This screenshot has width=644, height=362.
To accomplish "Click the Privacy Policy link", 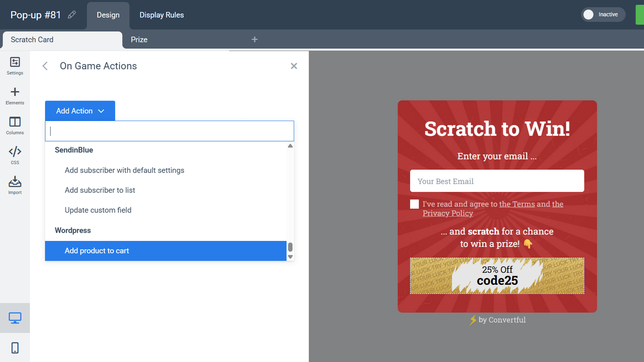I will tap(448, 214).
